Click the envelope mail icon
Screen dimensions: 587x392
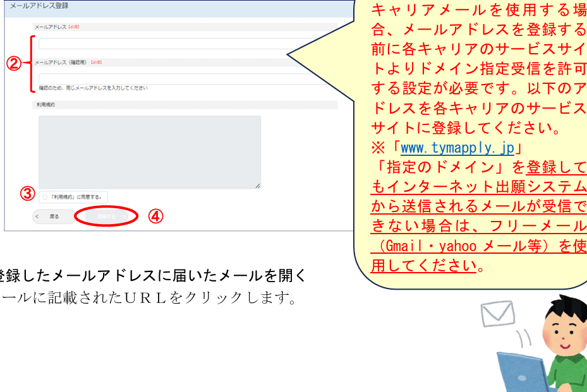point(496,313)
